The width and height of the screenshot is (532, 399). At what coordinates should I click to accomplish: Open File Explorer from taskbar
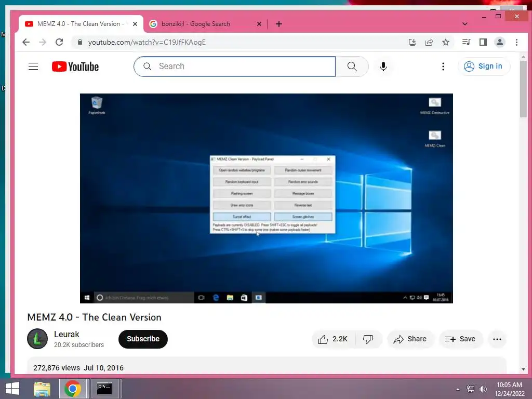click(x=42, y=389)
